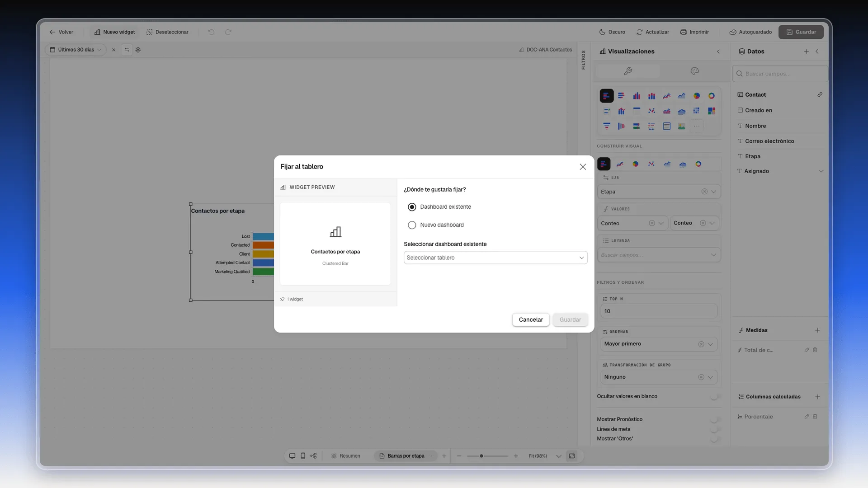This screenshot has height=488, width=868.
Task: Select the donut chart in the top gallery
Action: point(712,96)
